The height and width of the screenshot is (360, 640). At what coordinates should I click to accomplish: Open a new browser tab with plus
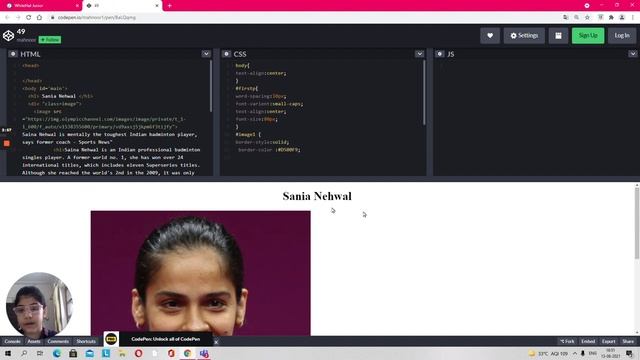point(169,6)
